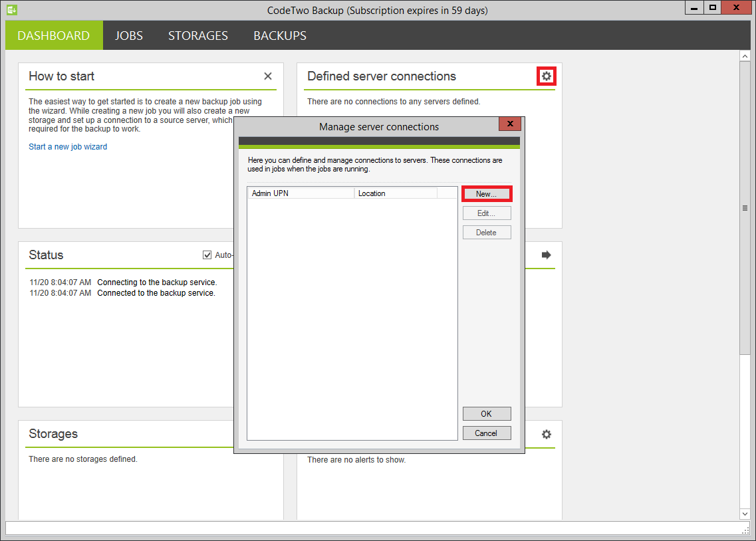The image size is (756, 541).
Task: Close the How to start panel
Action: click(x=268, y=76)
